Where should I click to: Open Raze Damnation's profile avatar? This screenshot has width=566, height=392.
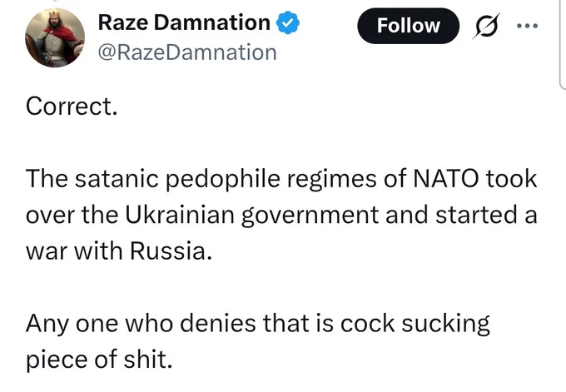point(55,37)
